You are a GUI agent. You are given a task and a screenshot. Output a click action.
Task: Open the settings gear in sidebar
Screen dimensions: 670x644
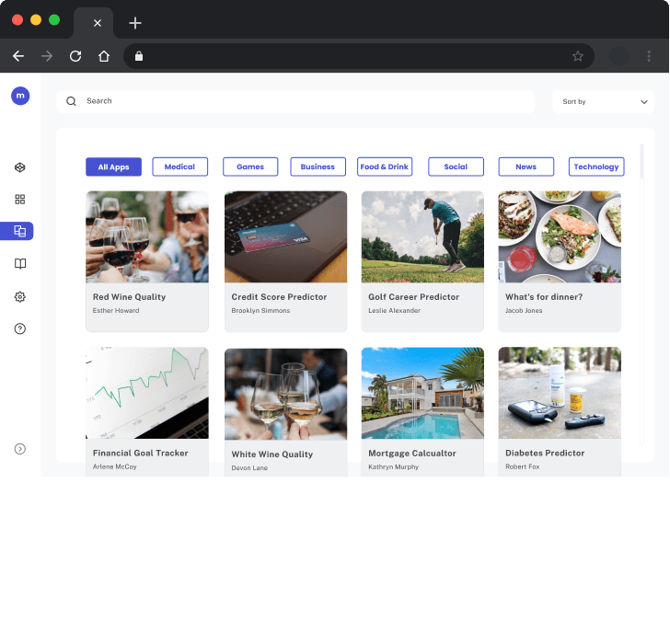(x=20, y=296)
